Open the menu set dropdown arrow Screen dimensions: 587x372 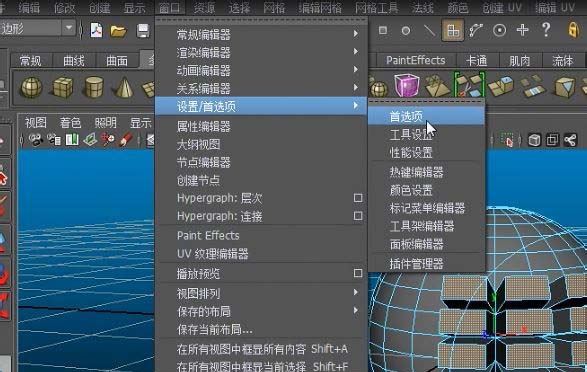[69, 28]
